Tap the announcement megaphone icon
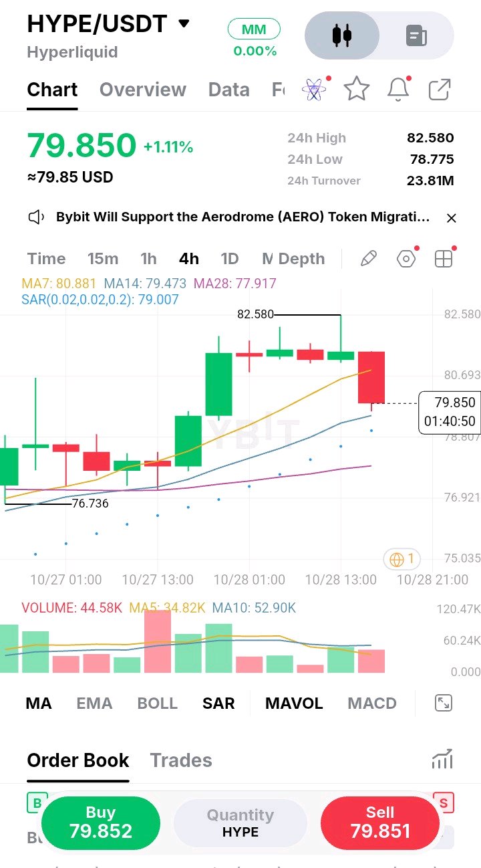The width and height of the screenshot is (481, 868). (36, 217)
